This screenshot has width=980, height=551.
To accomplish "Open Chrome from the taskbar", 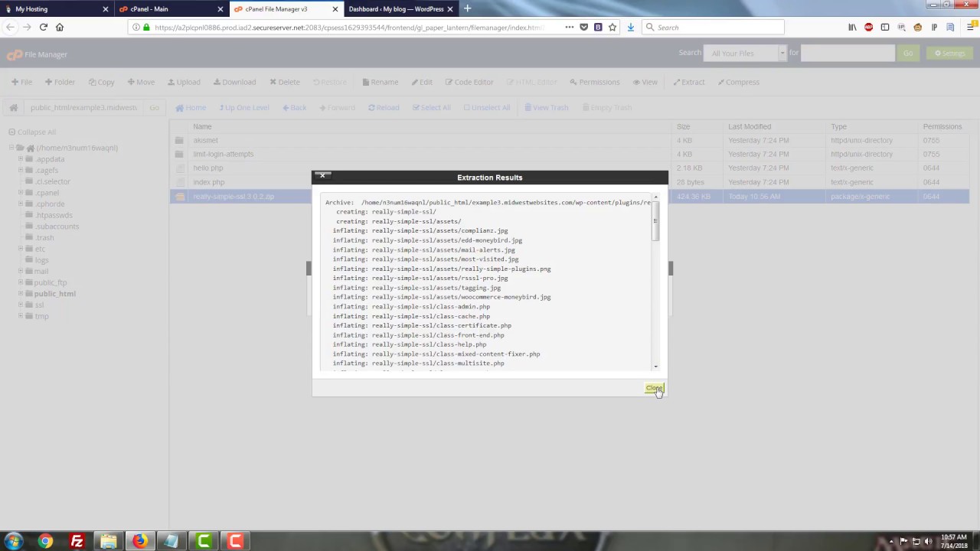I will [x=45, y=541].
